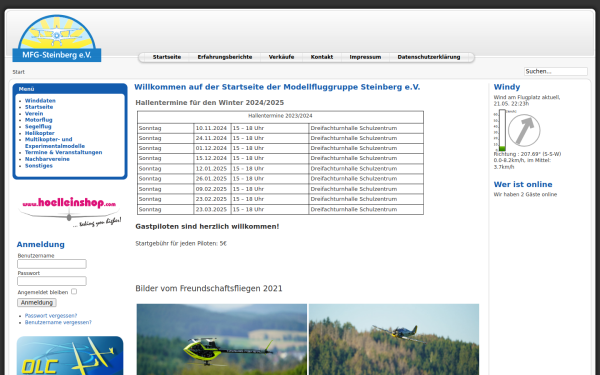The width and height of the screenshot is (600, 375).
Task: Click the 26.01.2025 date cell
Action: tap(212, 179)
